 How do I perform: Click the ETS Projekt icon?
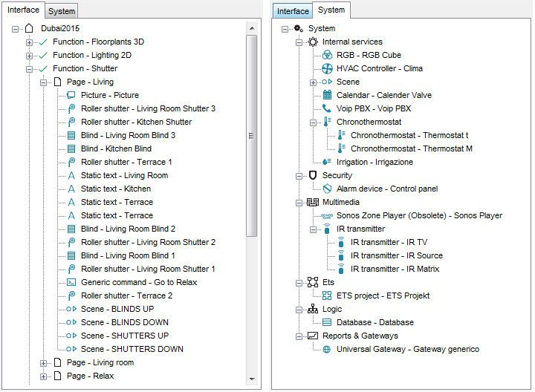[x=327, y=295]
